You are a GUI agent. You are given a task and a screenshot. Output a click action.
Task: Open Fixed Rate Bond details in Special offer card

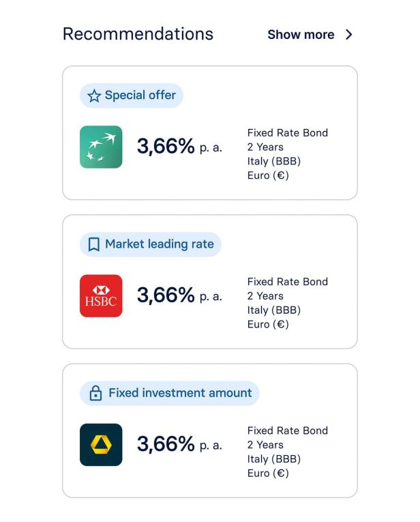pyautogui.click(x=287, y=133)
